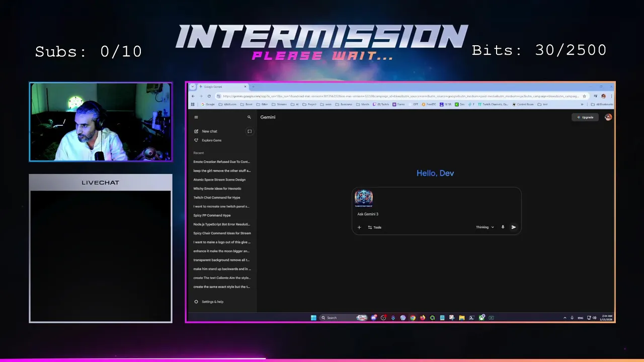Open the Tools menu in prompt box
This screenshot has width=644, height=362.
point(375,227)
